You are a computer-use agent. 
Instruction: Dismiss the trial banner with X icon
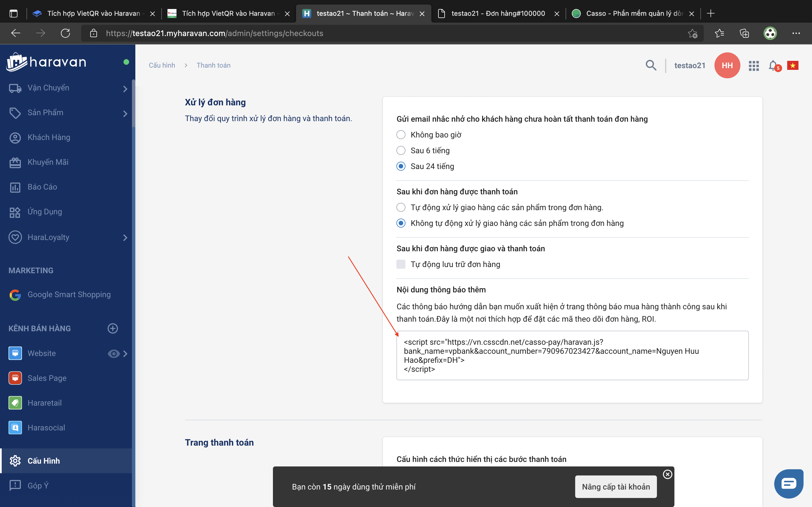click(667, 474)
